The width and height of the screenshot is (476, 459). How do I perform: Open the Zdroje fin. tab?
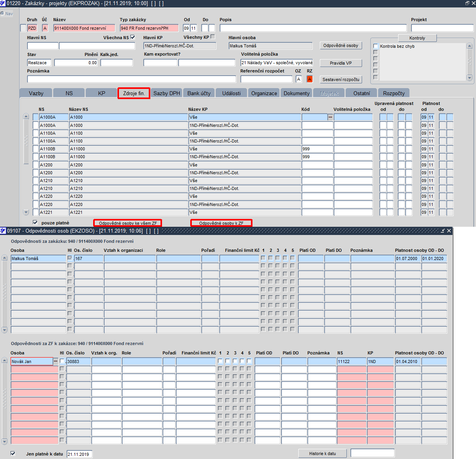(x=134, y=93)
